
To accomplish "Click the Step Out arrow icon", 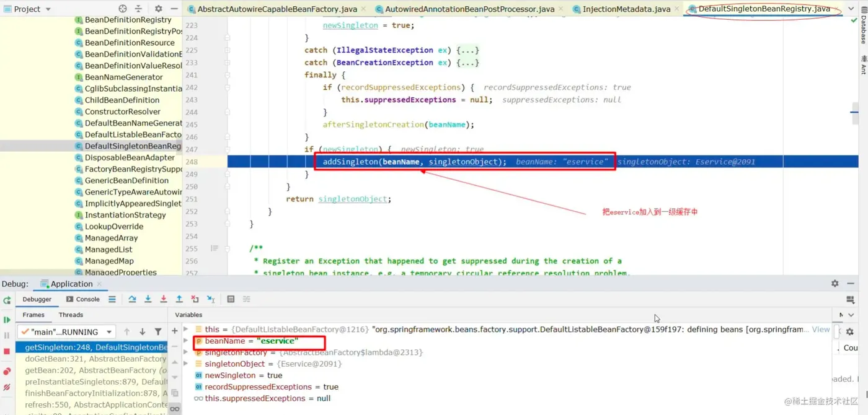I will (x=179, y=299).
